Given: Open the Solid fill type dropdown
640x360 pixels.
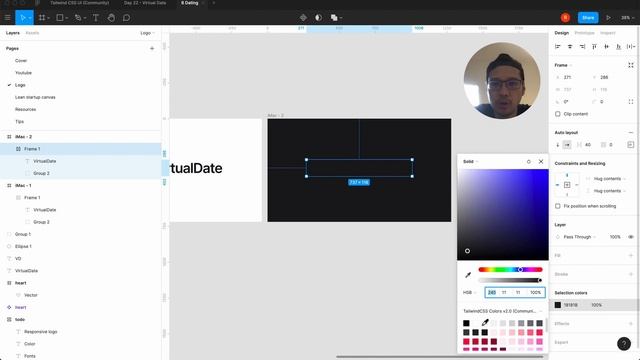Looking at the screenshot, I should tap(470, 162).
